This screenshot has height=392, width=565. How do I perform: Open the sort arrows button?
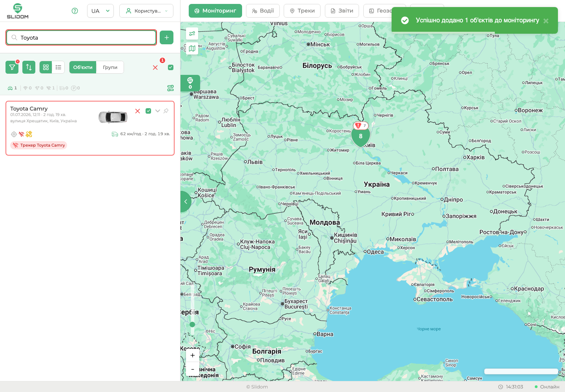29,67
